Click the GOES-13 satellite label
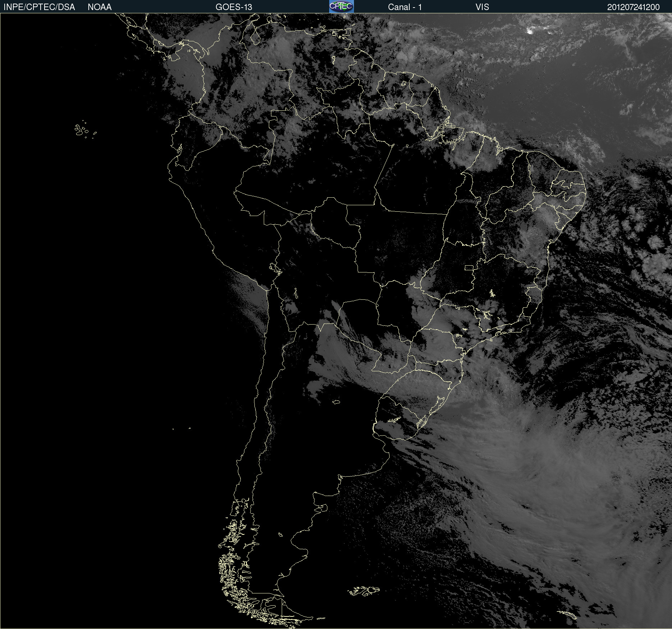The width and height of the screenshot is (672, 629). pyautogui.click(x=234, y=7)
